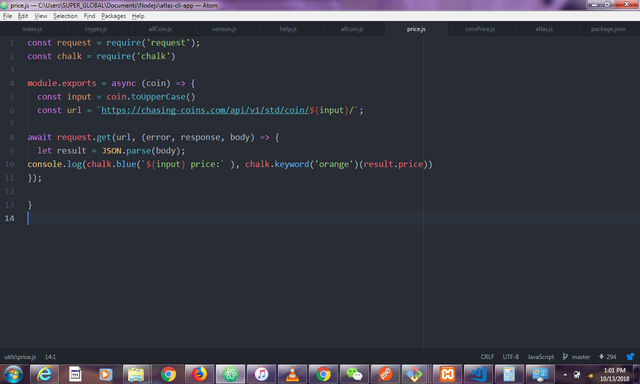Click the 14:1 cursor position indicator
This screenshot has height=384, width=640.
click(x=50, y=357)
